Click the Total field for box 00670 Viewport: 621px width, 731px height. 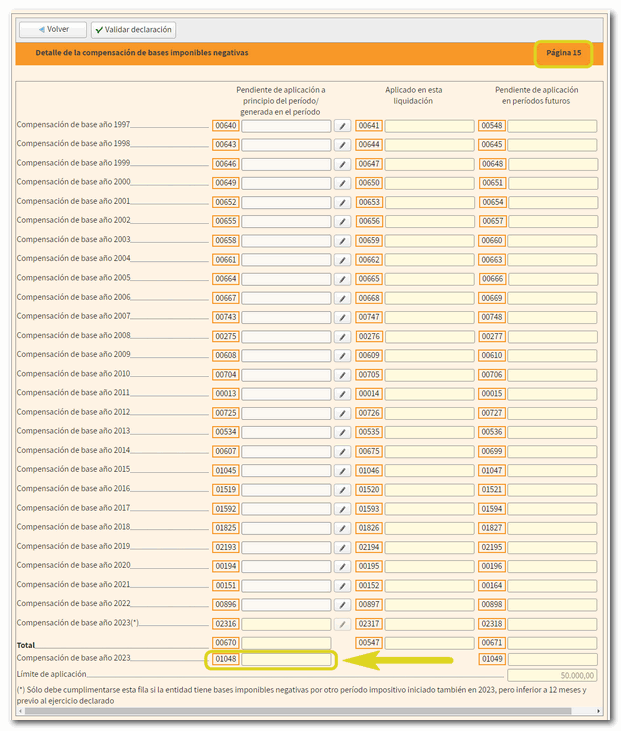pyautogui.click(x=286, y=643)
